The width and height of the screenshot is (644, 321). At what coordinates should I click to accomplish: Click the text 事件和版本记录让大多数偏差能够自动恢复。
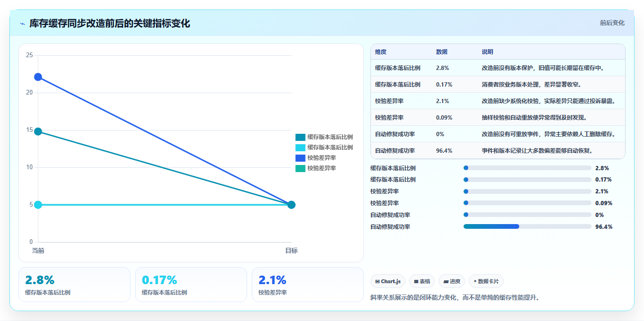pos(537,151)
